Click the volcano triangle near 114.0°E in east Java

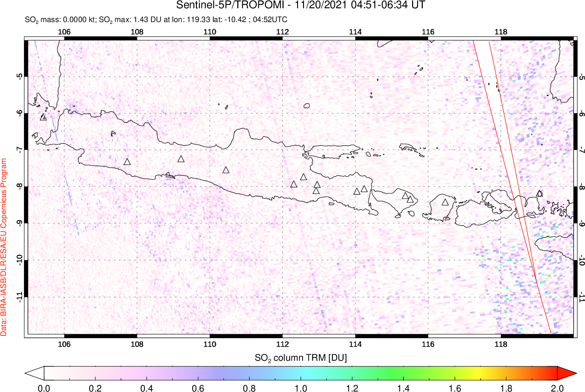pos(357,191)
